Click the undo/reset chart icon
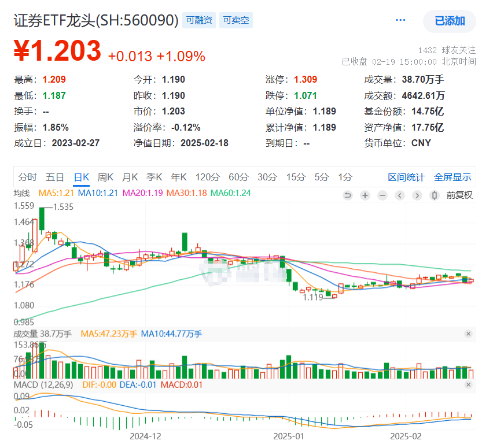Viewport: 482px width, 448px height. [x=347, y=196]
